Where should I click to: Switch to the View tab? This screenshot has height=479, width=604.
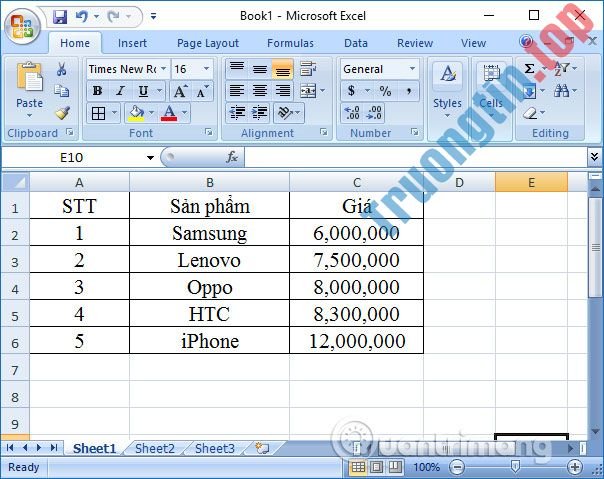click(x=473, y=43)
